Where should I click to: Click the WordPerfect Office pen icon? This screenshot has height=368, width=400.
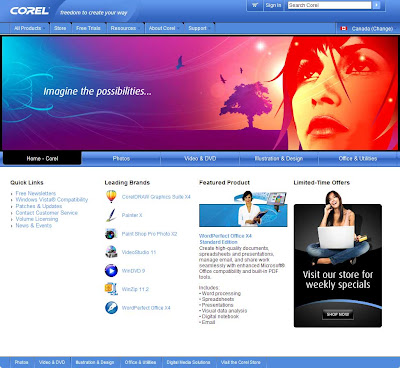pos(111,308)
